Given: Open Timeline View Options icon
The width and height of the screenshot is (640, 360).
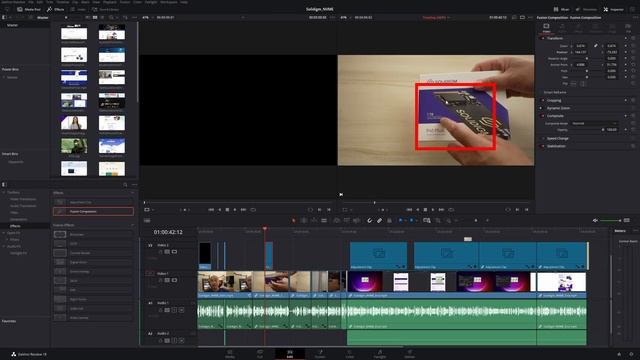Looking at the screenshot, I should pos(147,220).
